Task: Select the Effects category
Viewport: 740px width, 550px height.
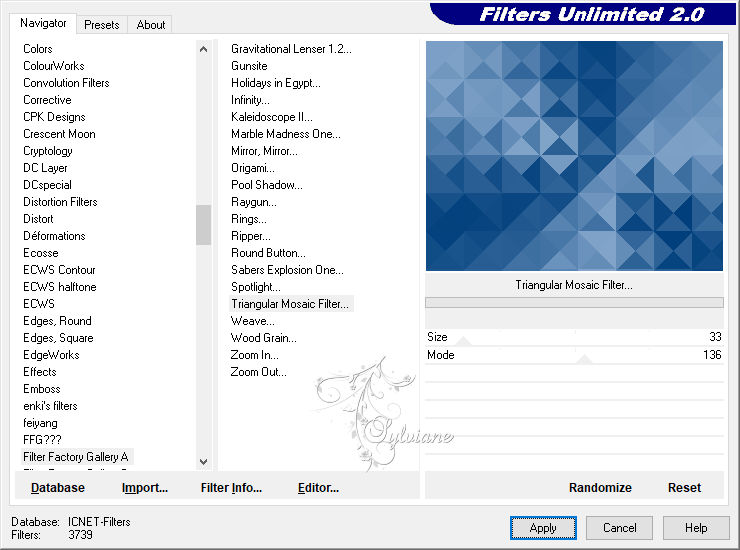Action: click(x=40, y=372)
